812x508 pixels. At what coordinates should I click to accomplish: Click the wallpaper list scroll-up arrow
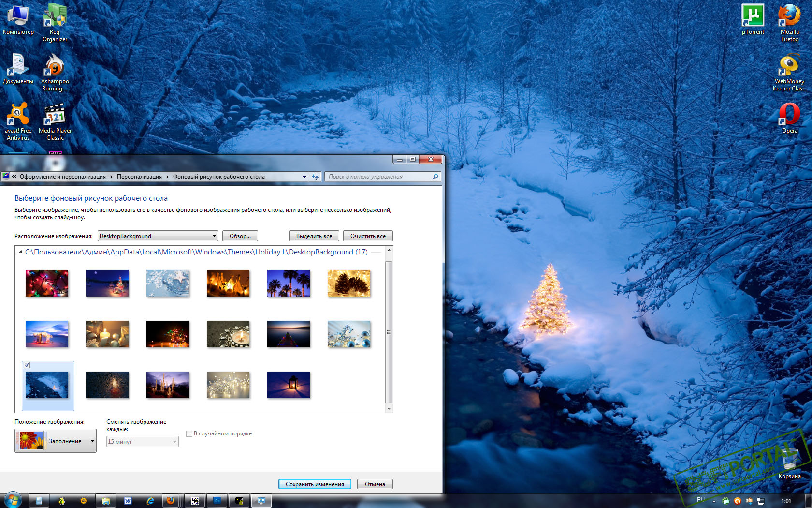pos(389,250)
